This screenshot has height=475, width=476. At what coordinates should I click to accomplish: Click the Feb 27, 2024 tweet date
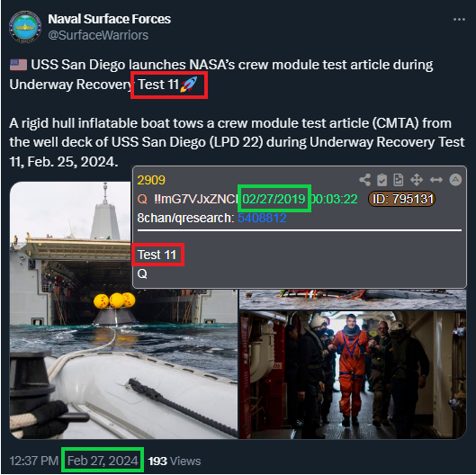[103, 461]
